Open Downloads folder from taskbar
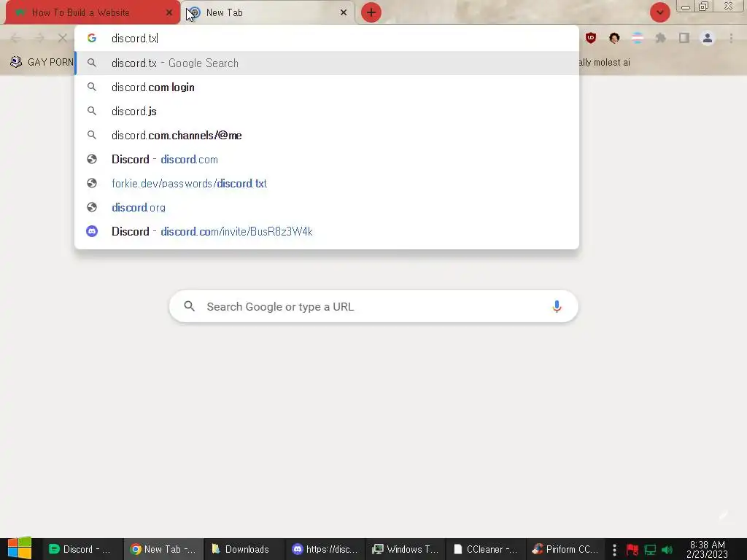 coord(244,549)
